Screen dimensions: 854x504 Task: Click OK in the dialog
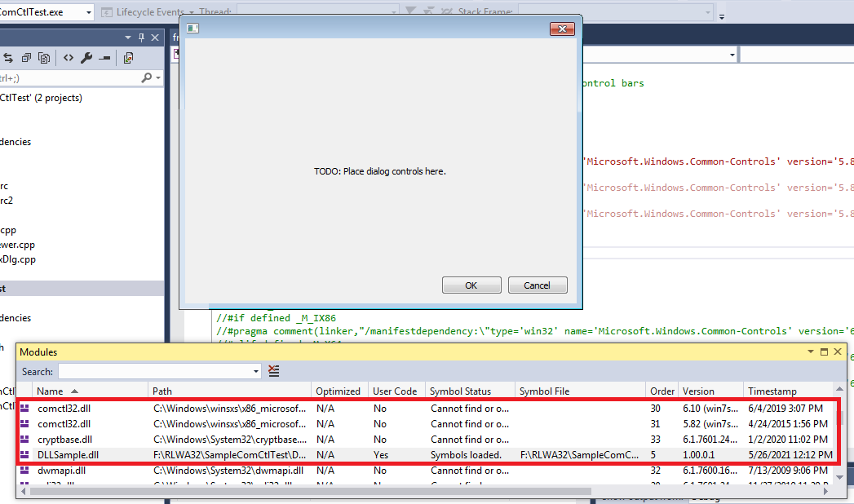[x=471, y=285]
